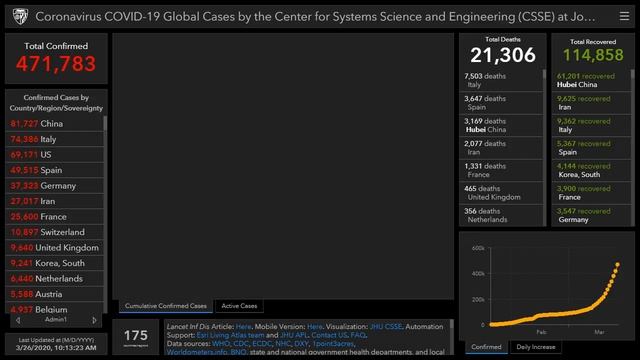Select China in confirmed cases list
The image size is (640, 360).
[55, 124]
